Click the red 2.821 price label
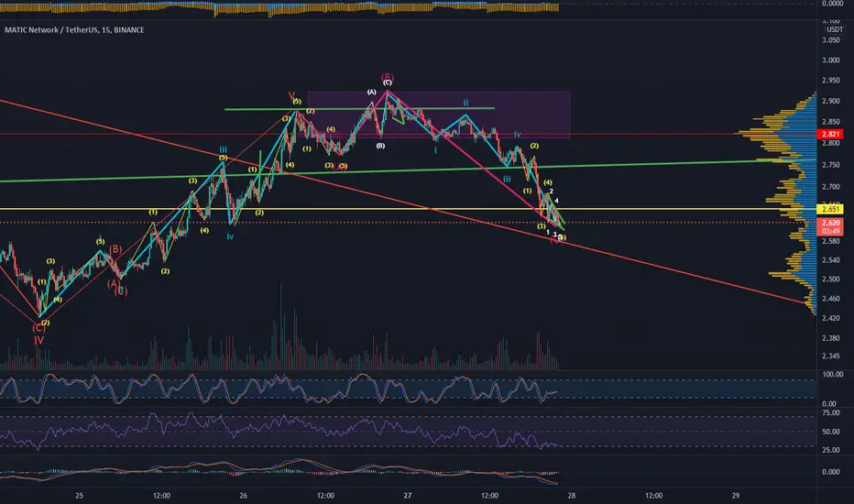 [830, 134]
